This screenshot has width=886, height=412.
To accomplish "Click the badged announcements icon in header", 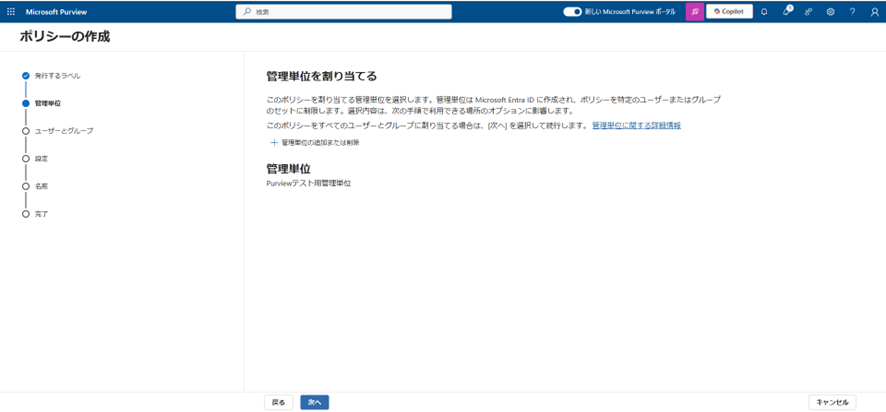I will (x=787, y=12).
